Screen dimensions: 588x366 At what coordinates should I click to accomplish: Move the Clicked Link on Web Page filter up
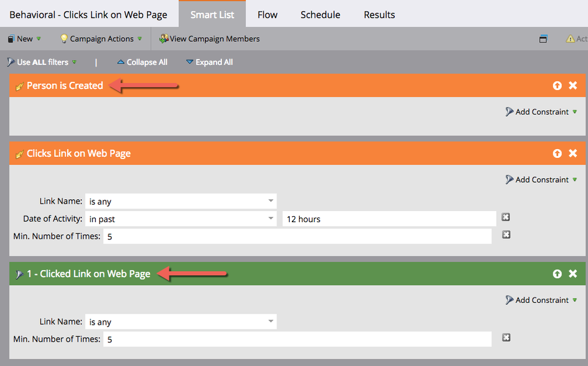coord(557,273)
